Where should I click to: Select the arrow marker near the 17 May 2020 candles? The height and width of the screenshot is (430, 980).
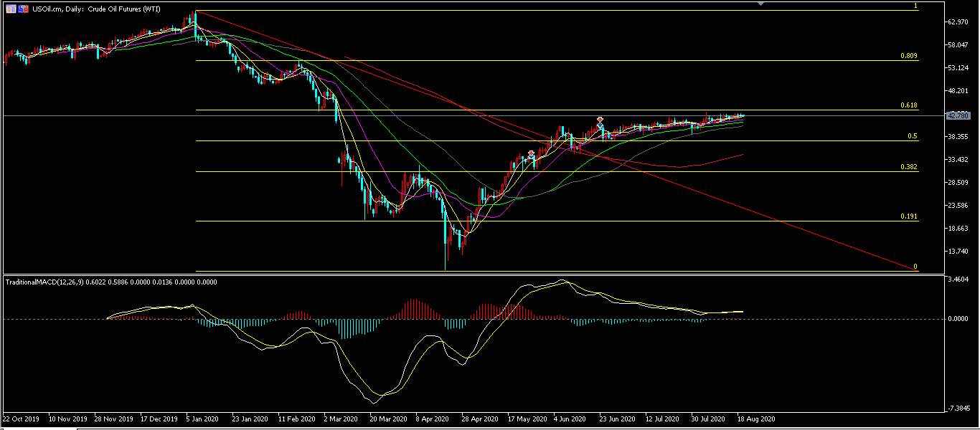531,154
